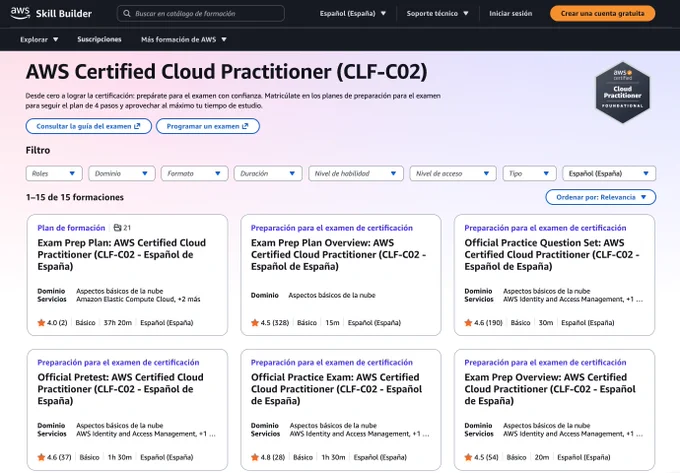Click the Skill Builder title text
This screenshot has height=473, width=680.
[x=64, y=13]
